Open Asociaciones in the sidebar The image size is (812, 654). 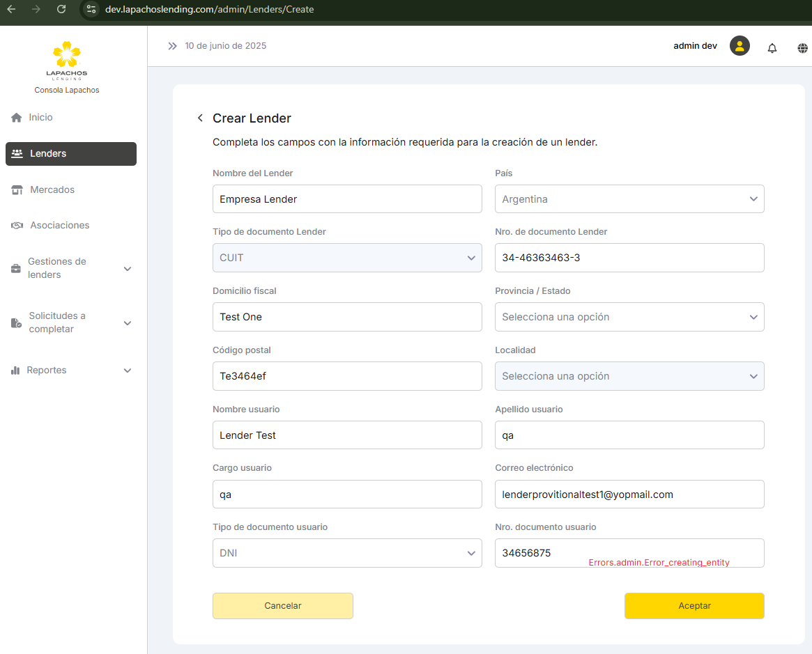(x=59, y=226)
